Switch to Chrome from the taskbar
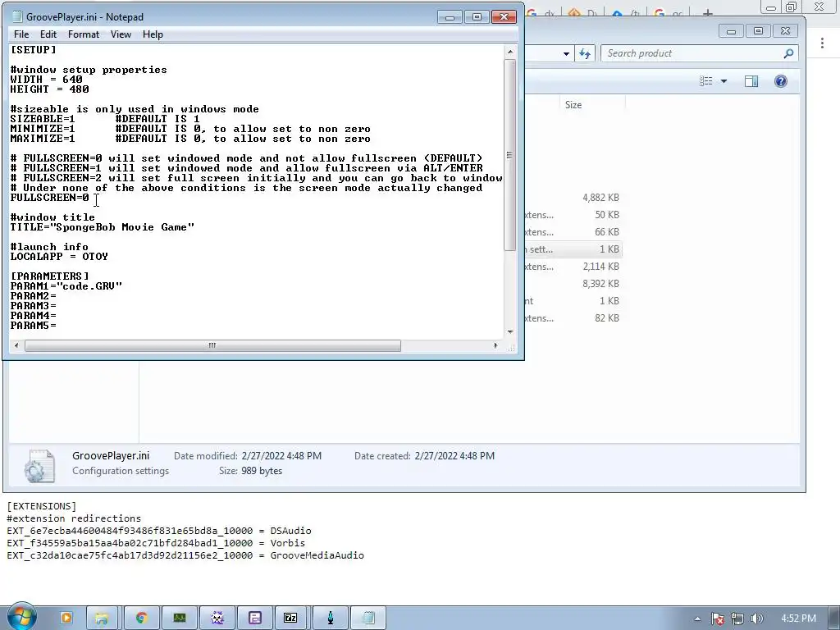840x630 pixels. (141, 618)
